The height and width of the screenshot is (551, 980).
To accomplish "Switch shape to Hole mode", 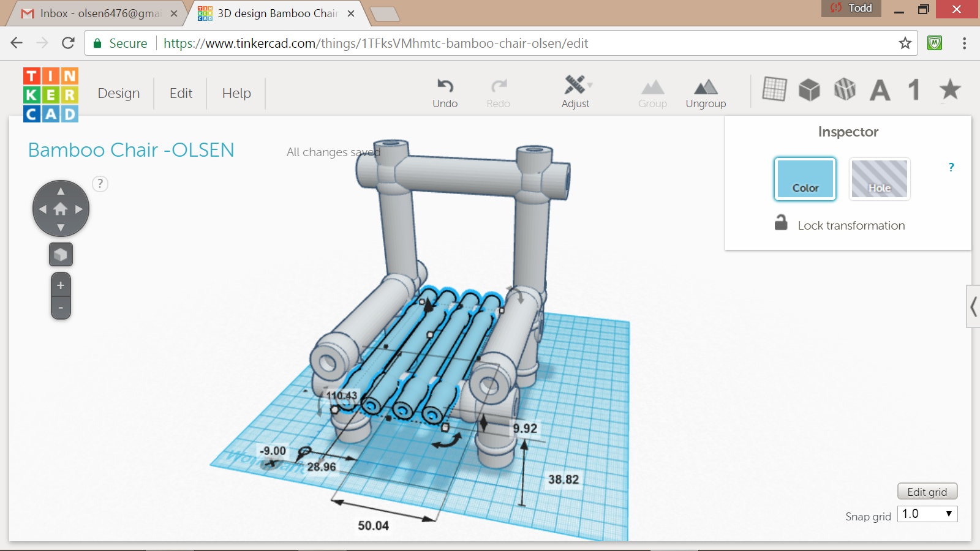I will coord(880,179).
